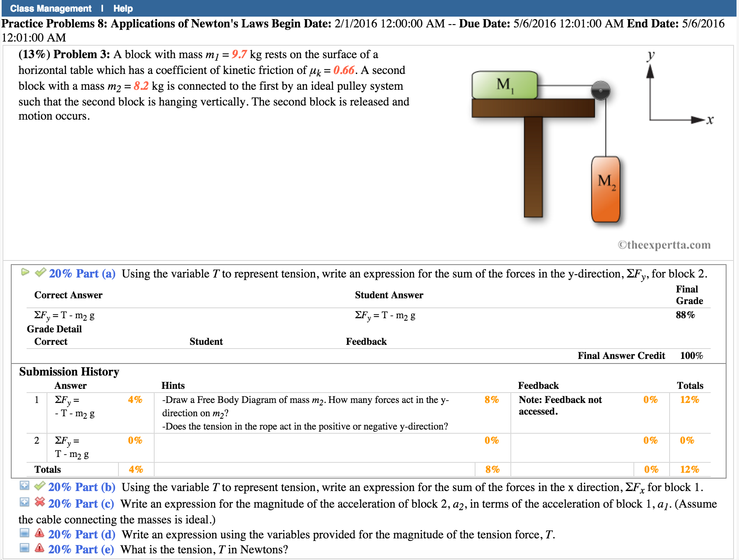The width and height of the screenshot is (739, 560).
Task: Expand Part (c) using its plus icon
Action: coord(23,503)
